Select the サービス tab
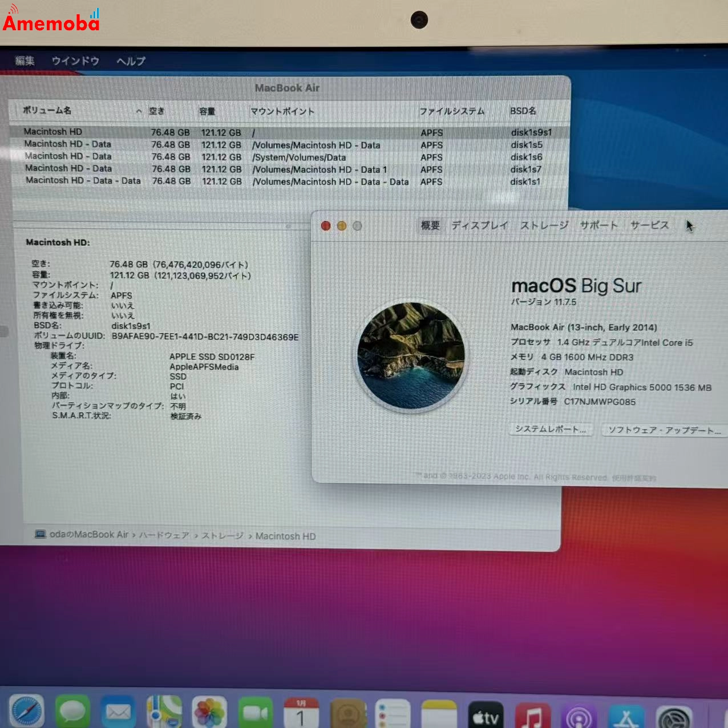The image size is (728, 728). pyautogui.click(x=649, y=225)
